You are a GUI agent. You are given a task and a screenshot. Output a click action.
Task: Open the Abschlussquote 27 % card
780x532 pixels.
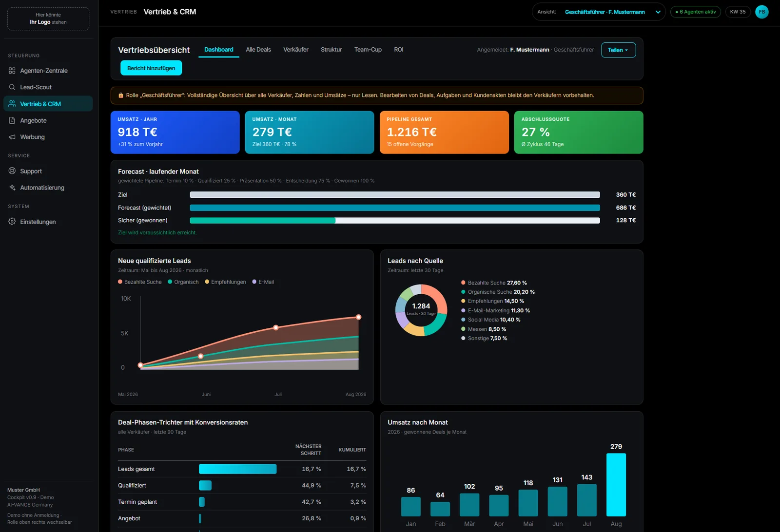tap(579, 133)
